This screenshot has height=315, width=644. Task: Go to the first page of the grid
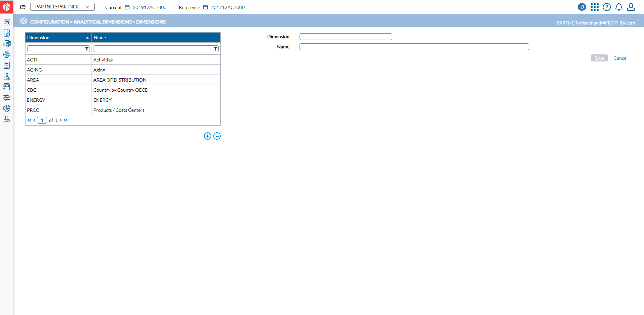(x=29, y=120)
